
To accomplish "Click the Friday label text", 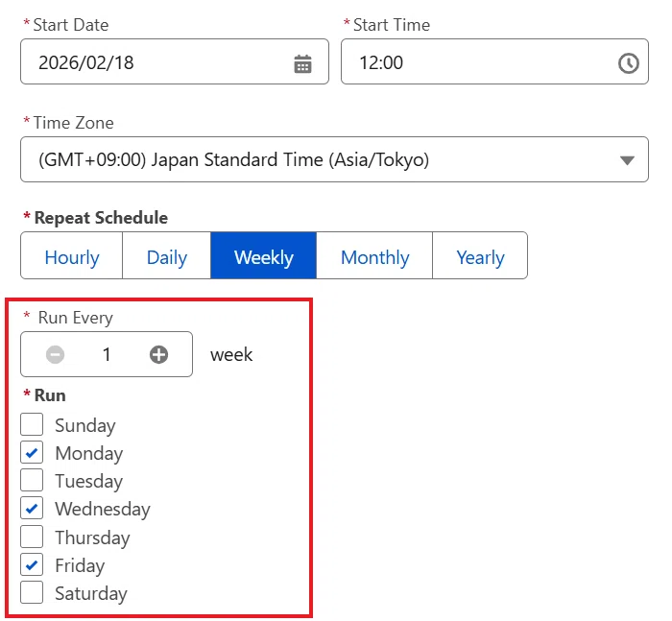I will click(x=80, y=565).
